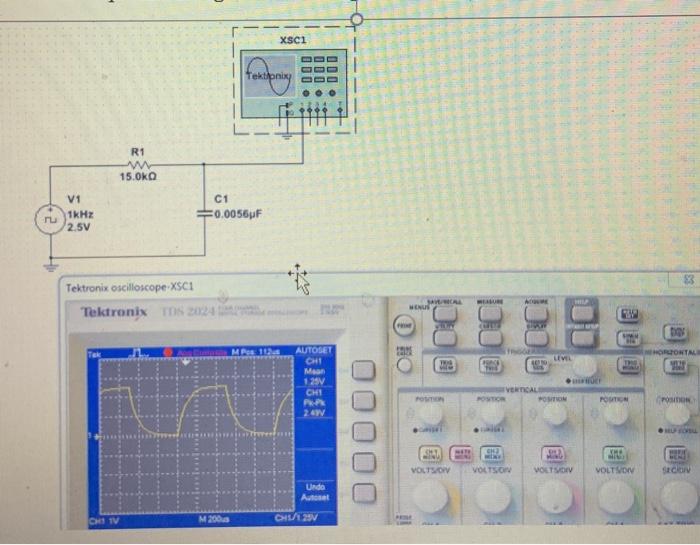Click channel 3 vertical POSITION knob
Viewport: 700px width, 545px height.
tap(554, 414)
